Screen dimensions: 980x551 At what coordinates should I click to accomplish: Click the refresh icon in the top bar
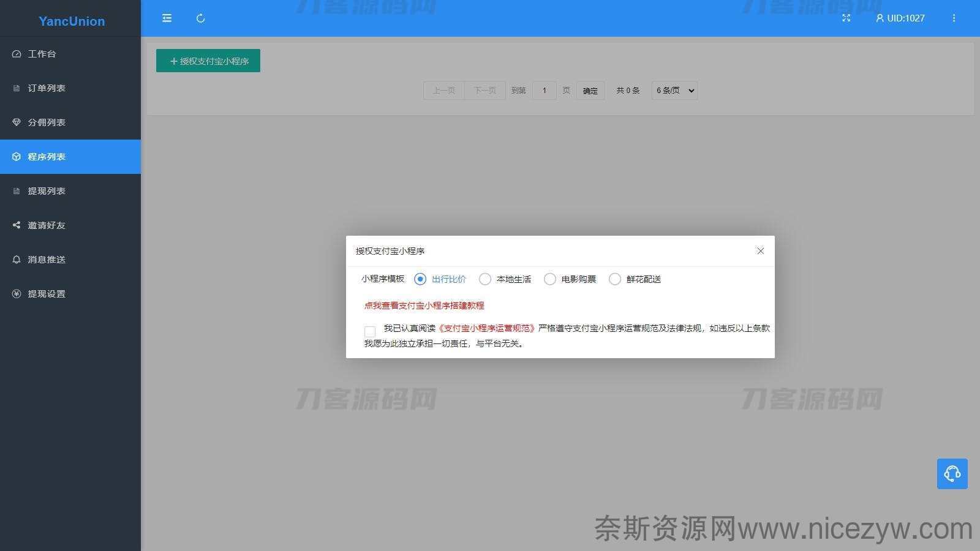point(200,18)
